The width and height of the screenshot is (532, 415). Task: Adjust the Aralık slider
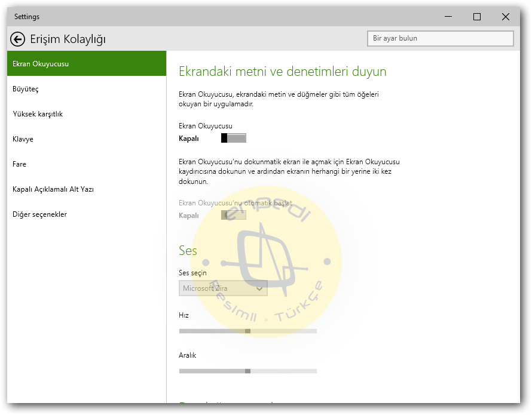[247, 371]
